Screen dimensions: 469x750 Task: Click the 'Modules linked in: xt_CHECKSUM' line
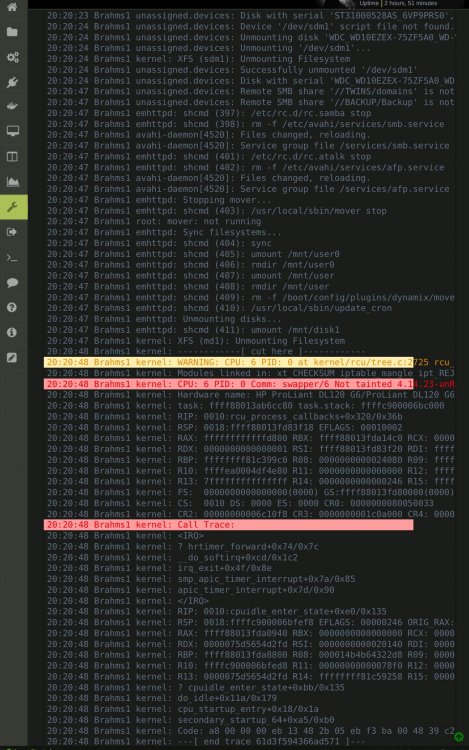click(x=251, y=373)
